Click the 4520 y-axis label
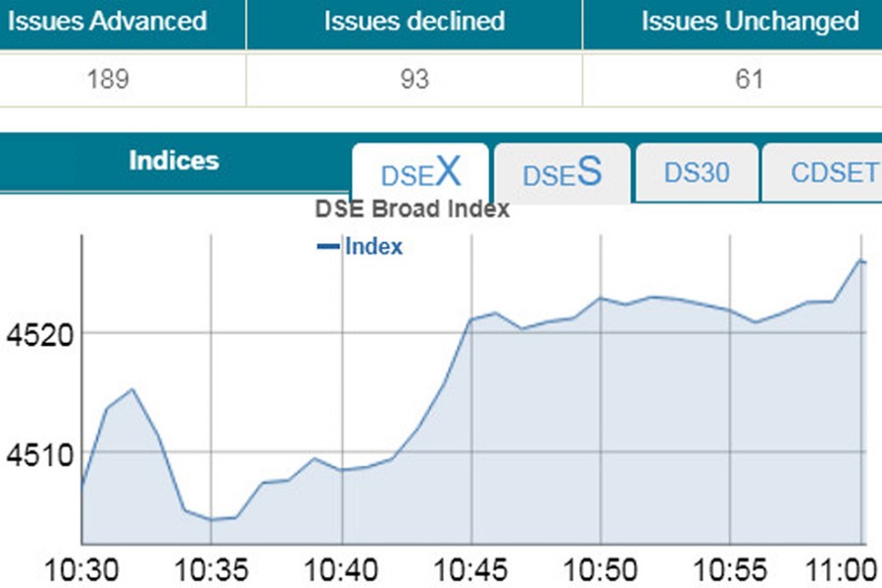 tap(34, 336)
